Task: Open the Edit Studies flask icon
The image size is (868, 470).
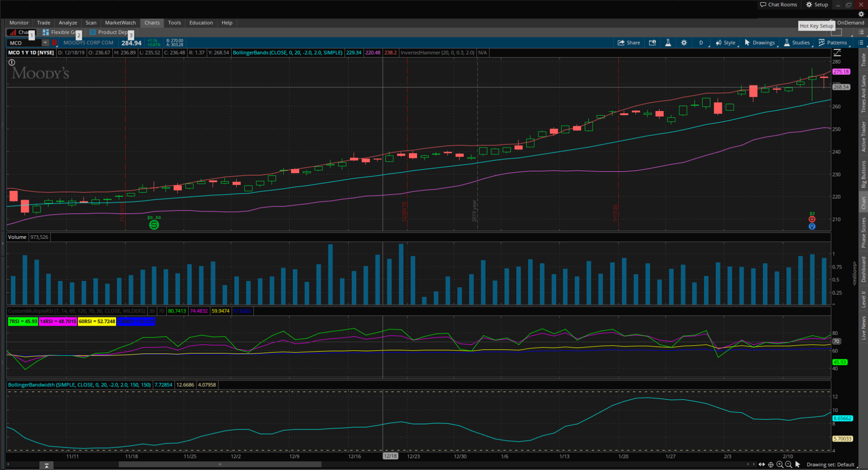Action: (668, 42)
